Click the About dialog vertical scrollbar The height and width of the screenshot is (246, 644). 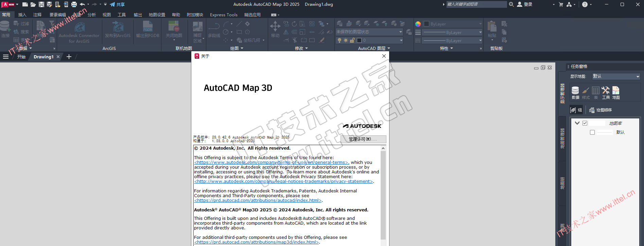pos(383,195)
